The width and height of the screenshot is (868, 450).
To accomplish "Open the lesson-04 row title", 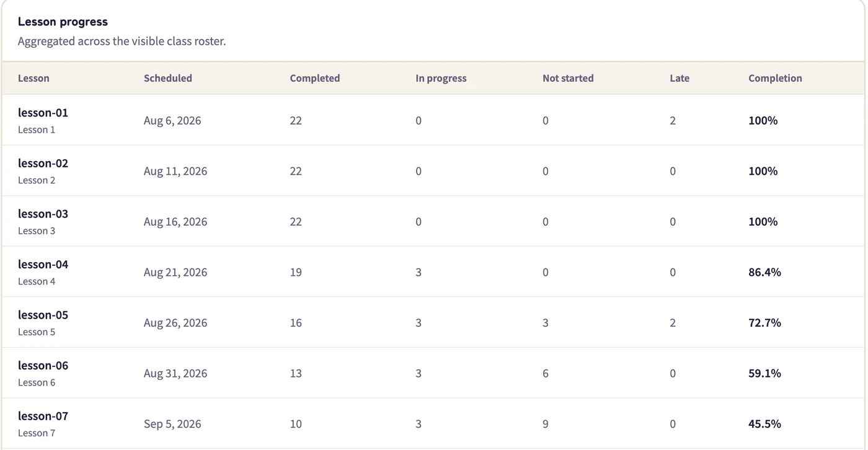I will (43, 265).
